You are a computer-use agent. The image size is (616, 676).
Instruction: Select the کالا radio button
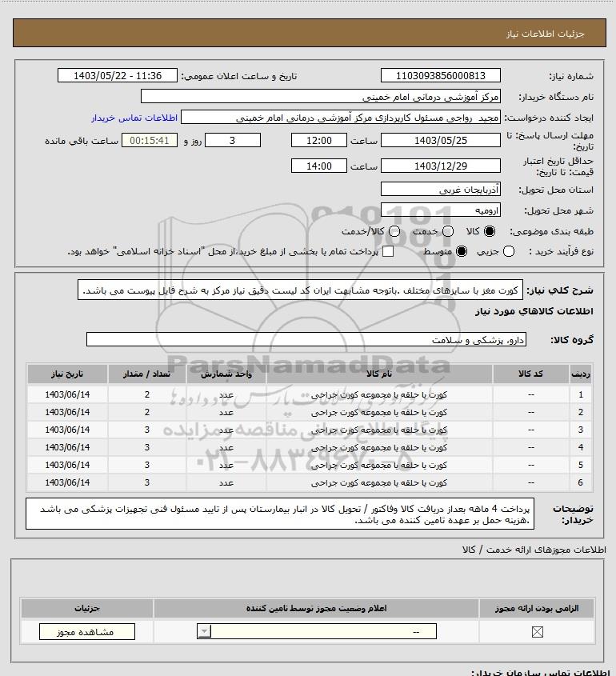(x=490, y=231)
